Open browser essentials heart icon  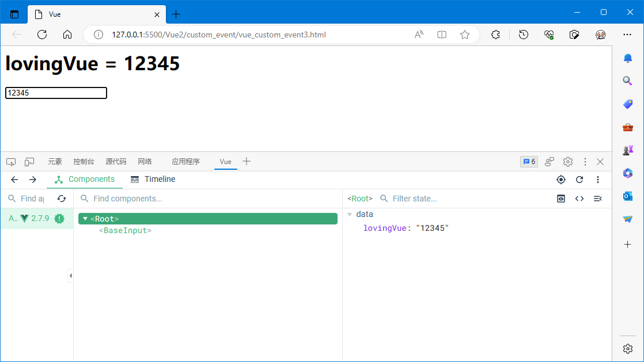click(549, 35)
